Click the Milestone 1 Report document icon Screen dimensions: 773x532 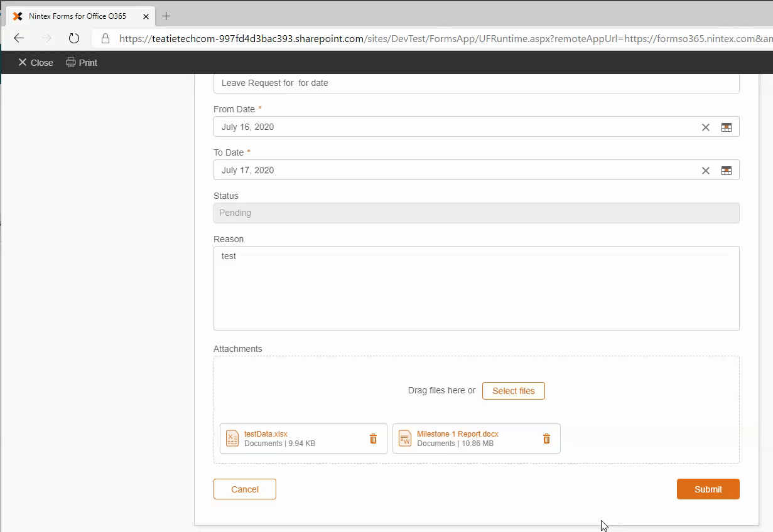coord(405,439)
